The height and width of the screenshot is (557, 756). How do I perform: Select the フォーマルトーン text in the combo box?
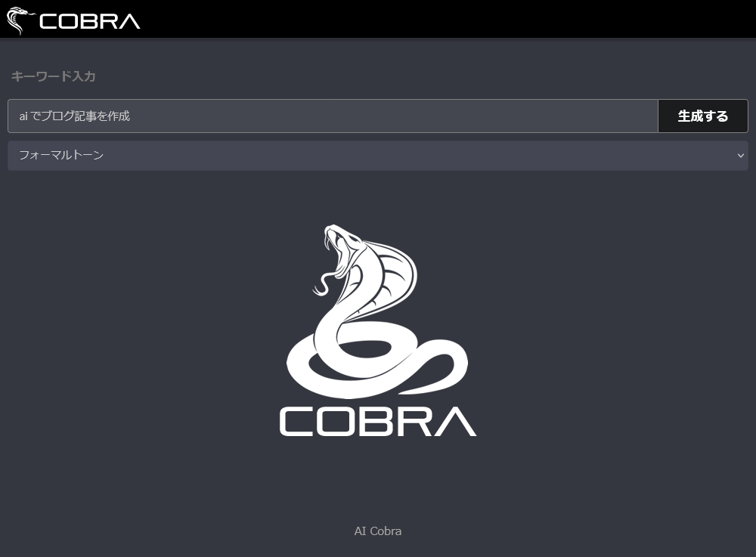point(61,155)
